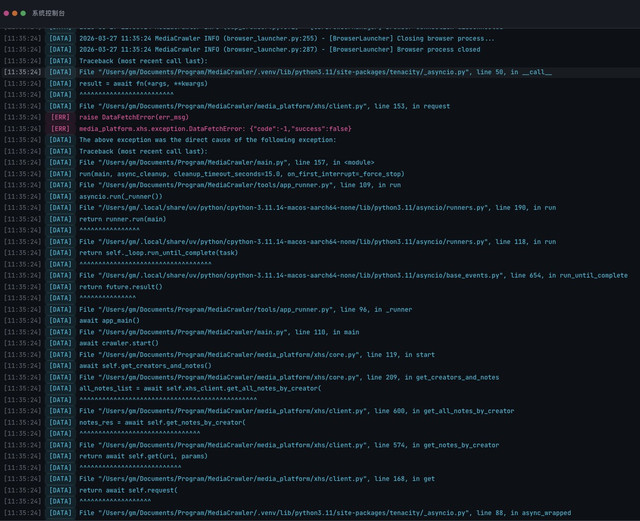Select core.py line 209 get_creators_and_notes entry
The height and width of the screenshot is (521, 640).
289,377
